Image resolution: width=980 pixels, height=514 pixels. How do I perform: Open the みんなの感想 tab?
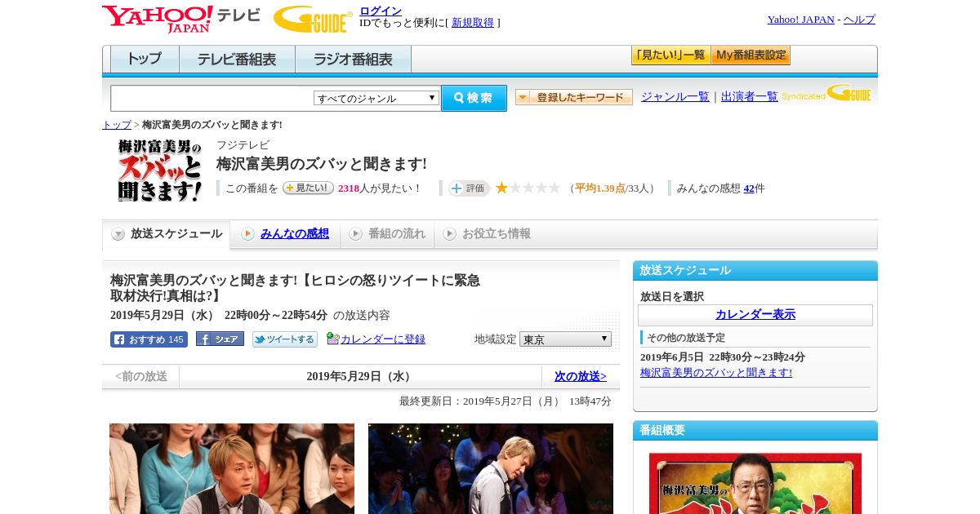point(294,234)
